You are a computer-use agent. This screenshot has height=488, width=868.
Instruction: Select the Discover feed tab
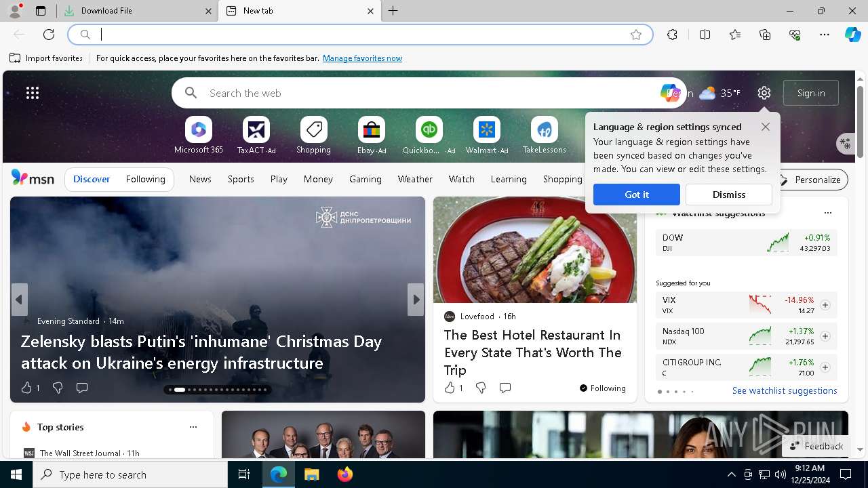click(x=92, y=179)
